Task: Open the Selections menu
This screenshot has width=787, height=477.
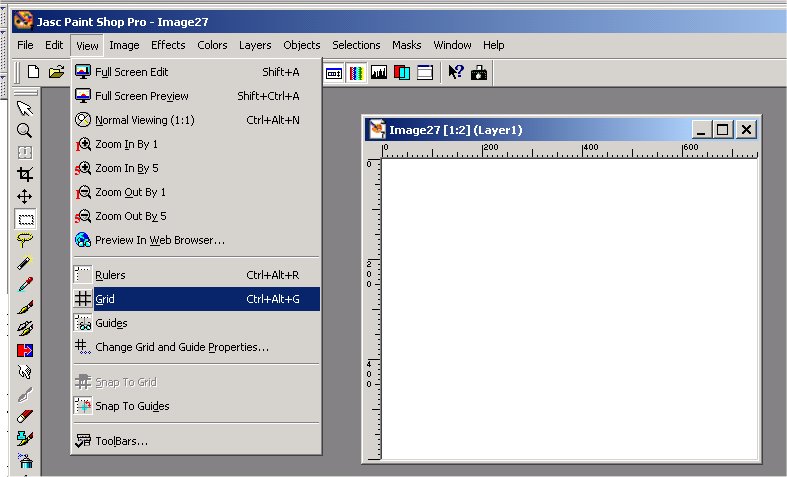Action: tap(356, 45)
